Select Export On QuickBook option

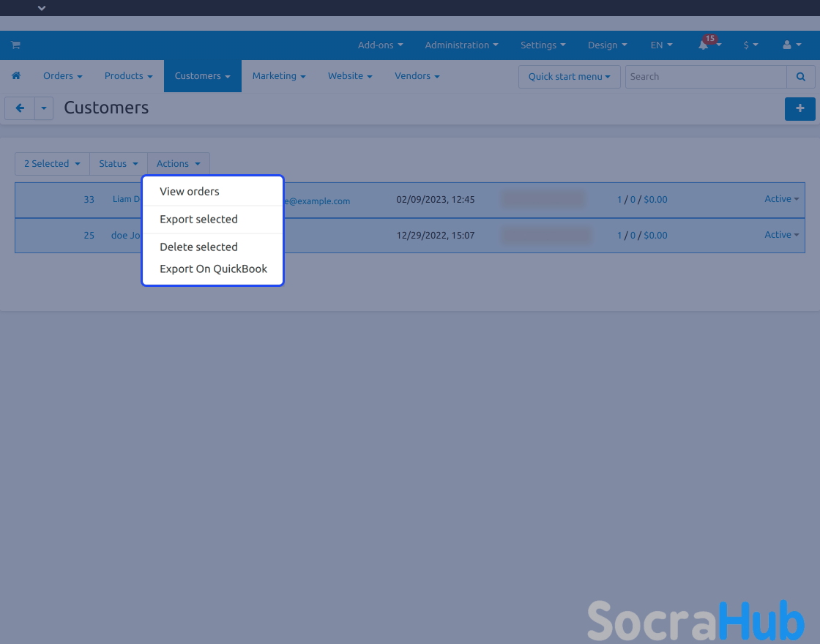(213, 269)
